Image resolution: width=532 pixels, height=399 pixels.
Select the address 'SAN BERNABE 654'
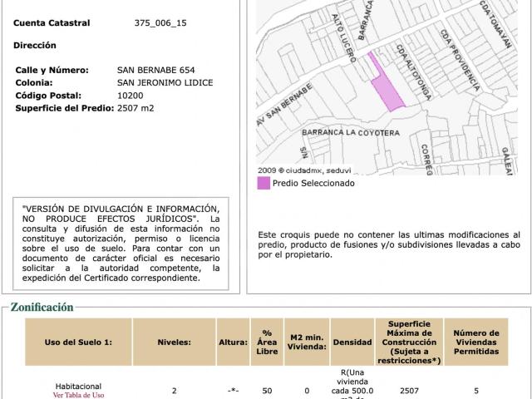pyautogui.click(x=155, y=70)
